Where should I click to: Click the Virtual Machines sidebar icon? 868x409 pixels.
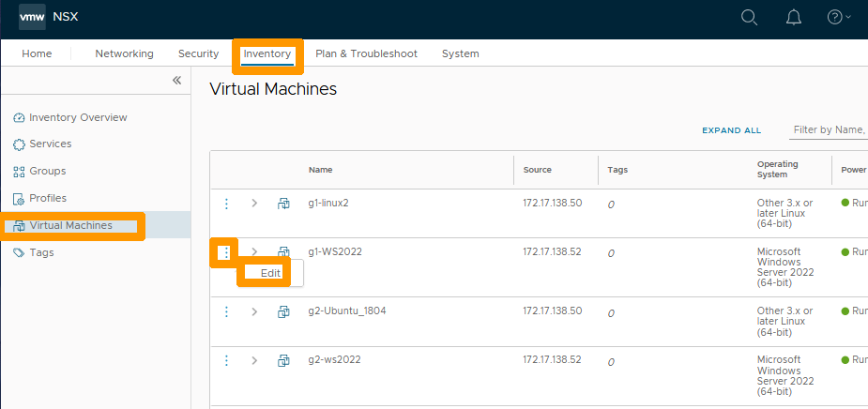coord(20,226)
